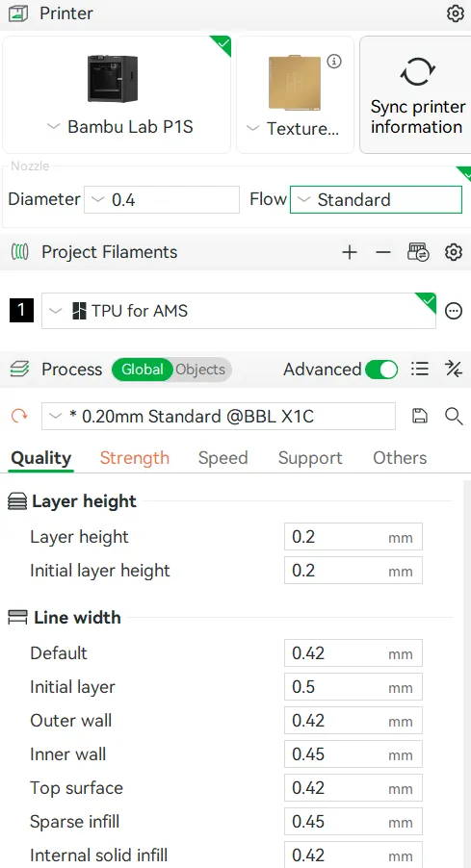Screen dimensions: 471x868
Task: Reset modified preset with orange arrow
Action: point(19,415)
